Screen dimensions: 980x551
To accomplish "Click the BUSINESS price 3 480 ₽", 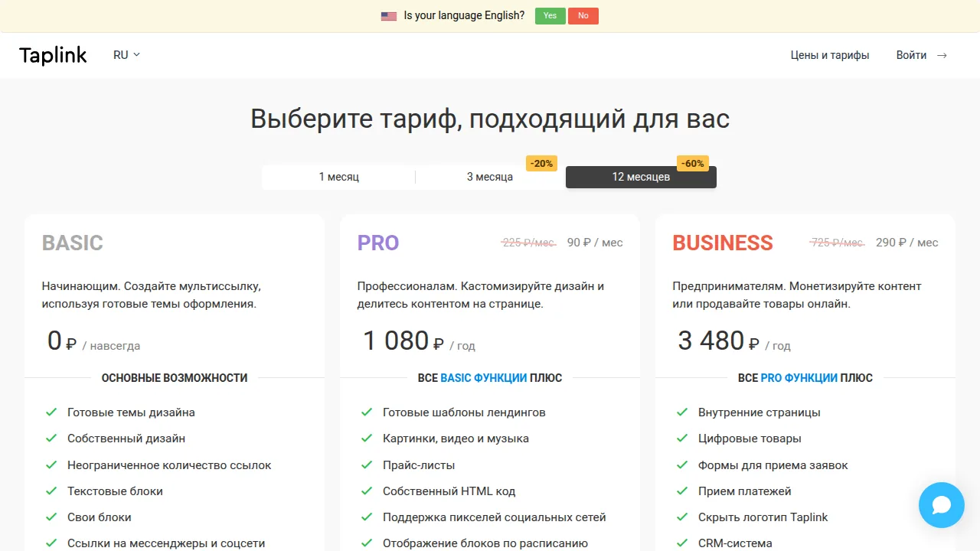I will coord(719,341).
